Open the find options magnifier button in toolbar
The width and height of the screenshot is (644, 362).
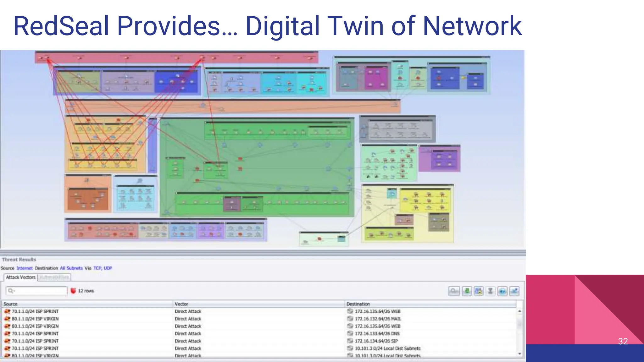(454, 291)
